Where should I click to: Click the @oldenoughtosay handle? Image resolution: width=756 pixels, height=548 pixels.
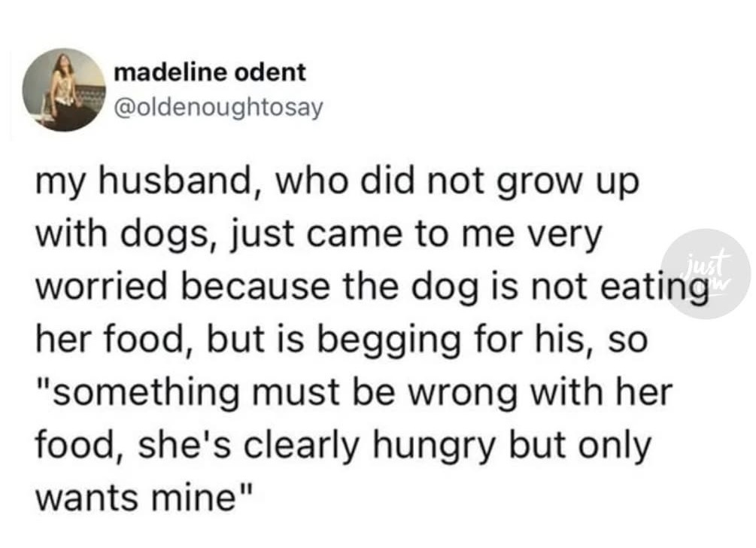[x=217, y=108]
